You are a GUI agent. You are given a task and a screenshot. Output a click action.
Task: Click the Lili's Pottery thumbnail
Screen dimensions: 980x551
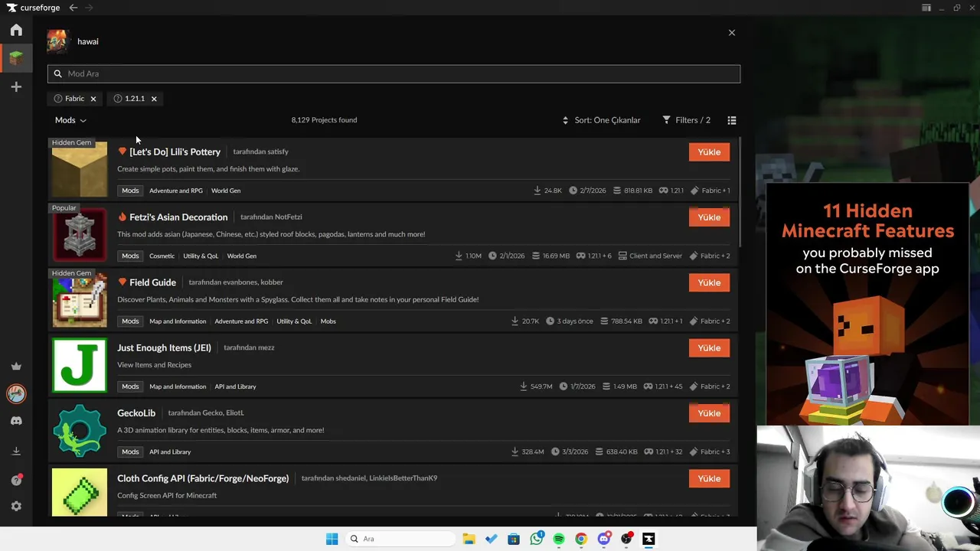pyautogui.click(x=80, y=169)
